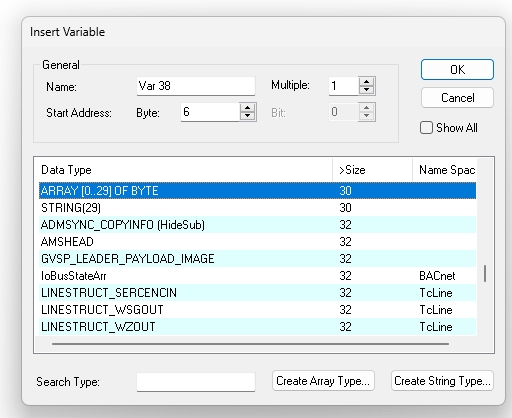Enable the Show All checkbox
This screenshot has width=512, height=418.
tap(426, 128)
